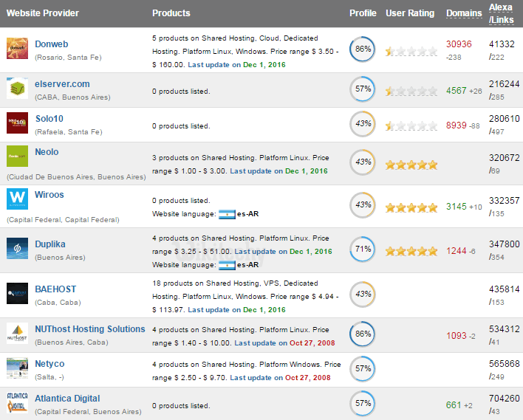The height and width of the screenshot is (420, 523).
Task: Open the Solo10 provider link
Action: coord(49,119)
